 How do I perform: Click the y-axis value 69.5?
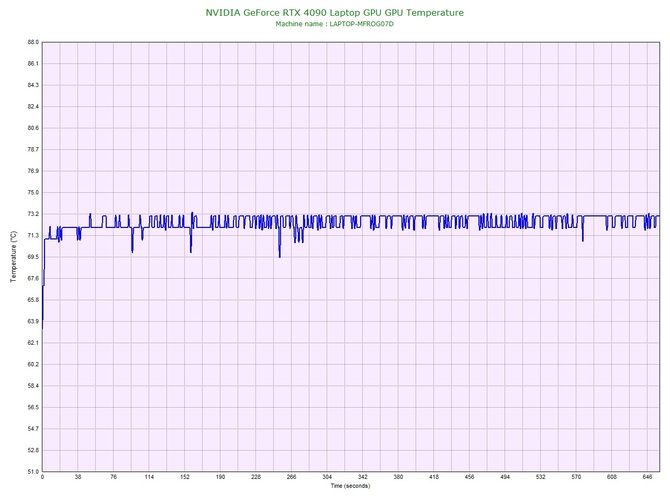33,257
